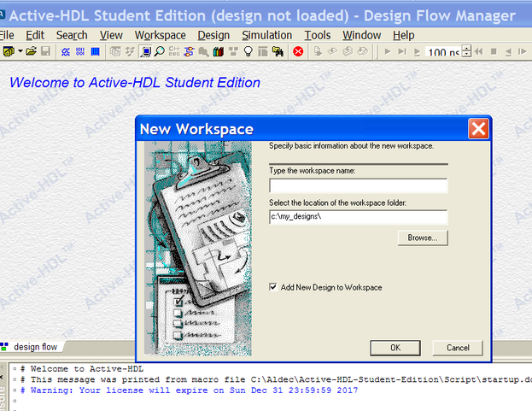Open the File menu
This screenshot has height=411, width=532.
[x=7, y=35]
